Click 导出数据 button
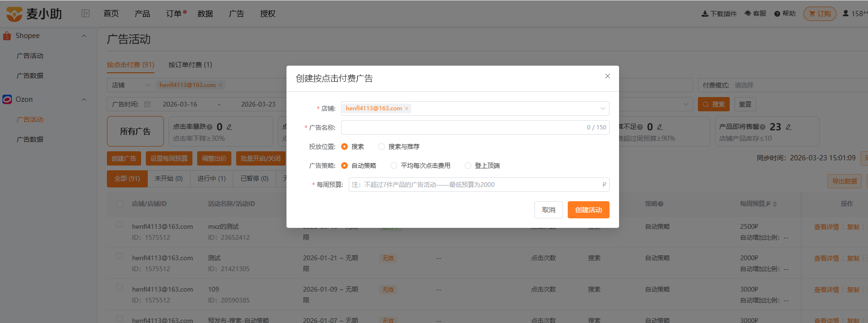Screen dimensions: 868x323 pos(845,181)
